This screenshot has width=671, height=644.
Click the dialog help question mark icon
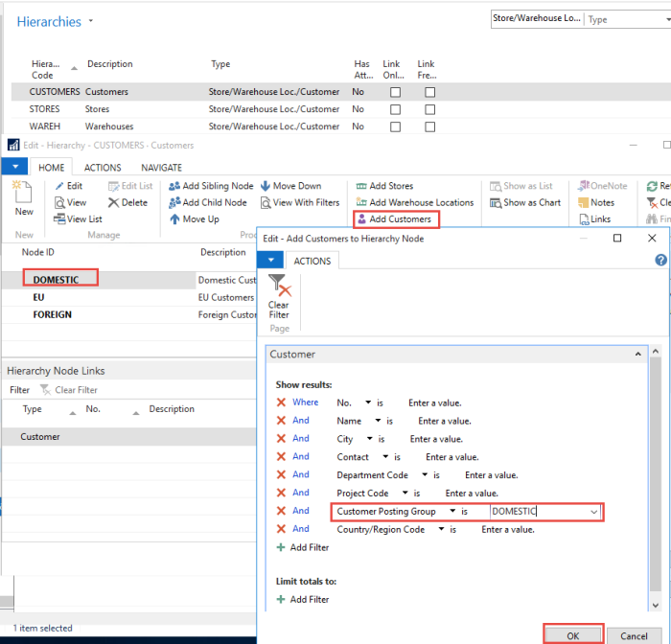[659, 260]
